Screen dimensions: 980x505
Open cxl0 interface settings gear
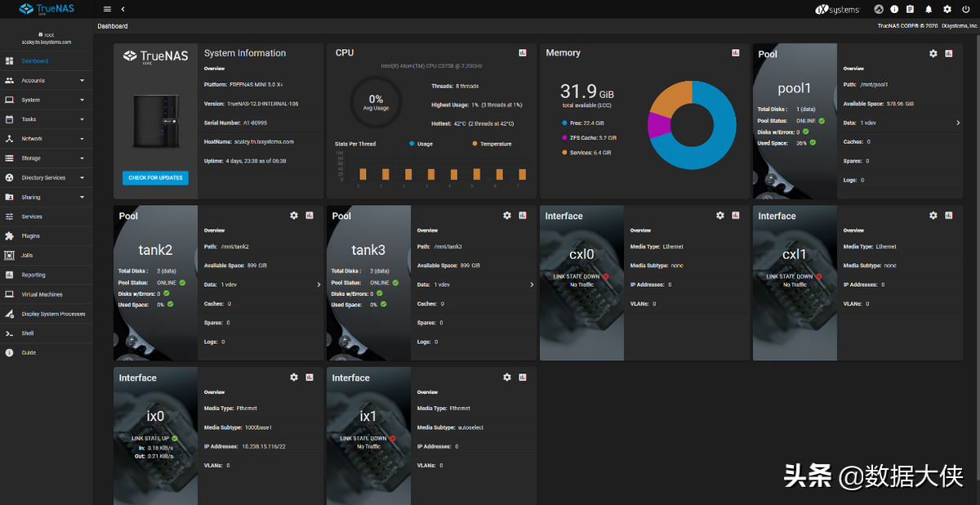[720, 215]
